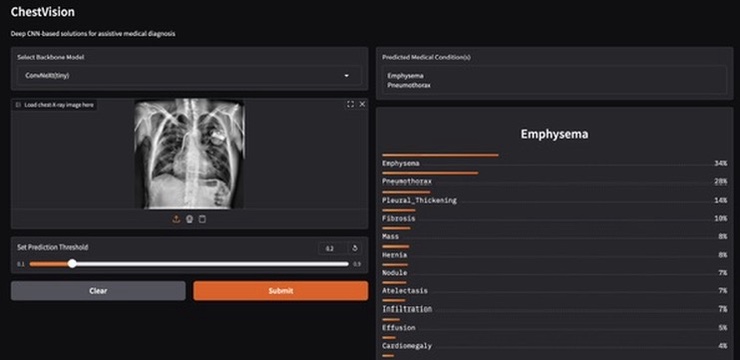This screenshot has width=740, height=360.
Task: Click the chest X-ray thumbnail
Action: (x=189, y=154)
